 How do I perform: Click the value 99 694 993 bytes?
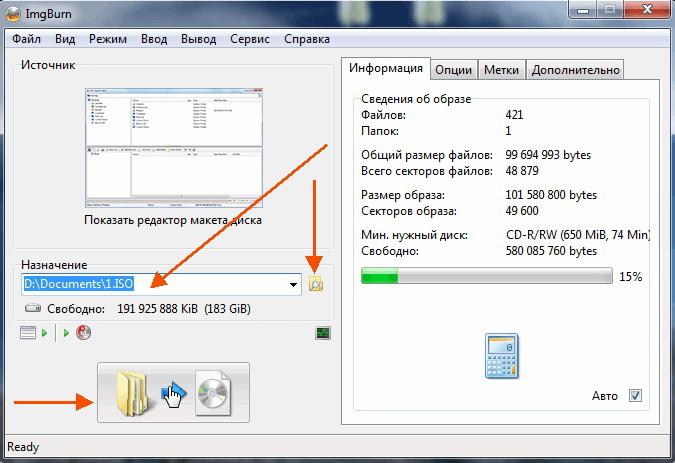coord(548,155)
